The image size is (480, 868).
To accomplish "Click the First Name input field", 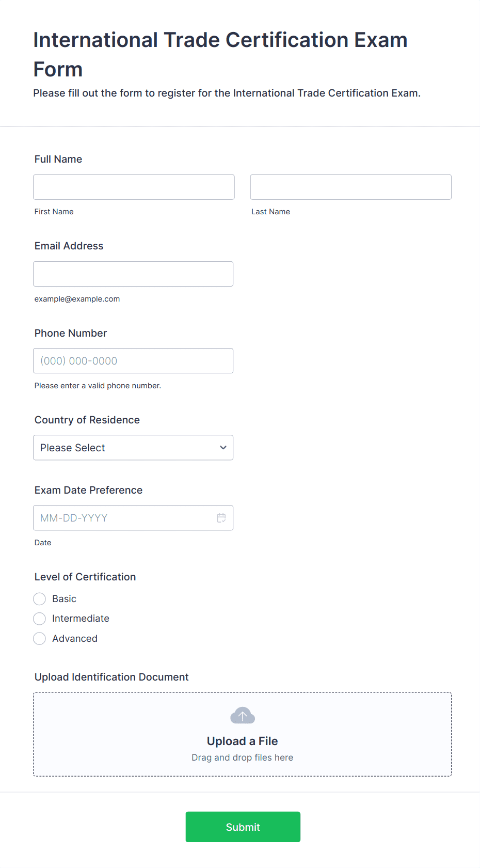I will point(134,187).
